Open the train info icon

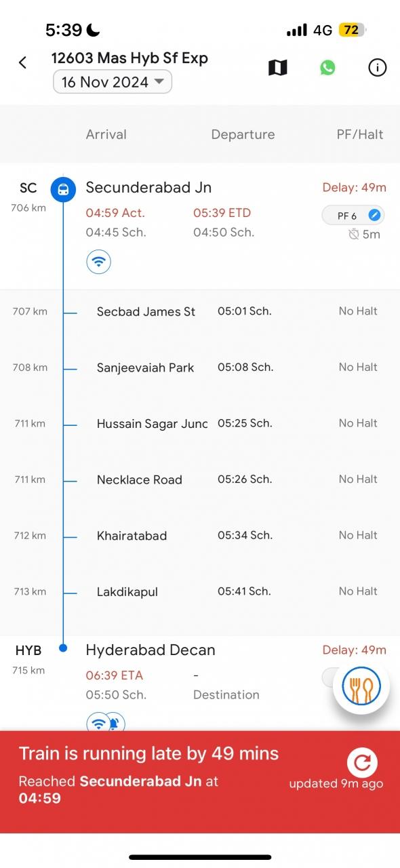(377, 67)
